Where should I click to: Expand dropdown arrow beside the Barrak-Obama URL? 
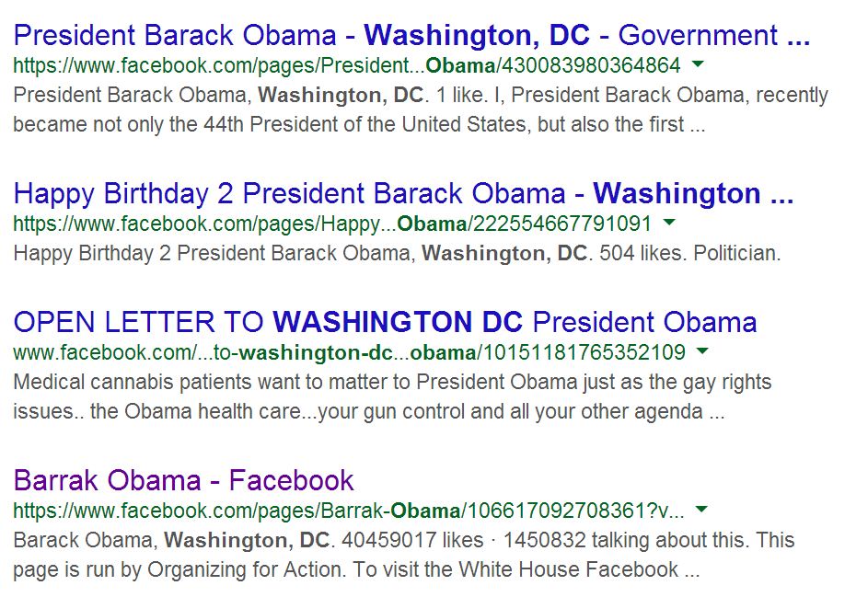click(x=702, y=510)
